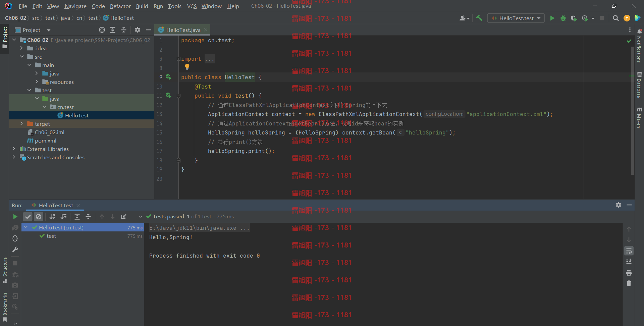Open Search Everywhere magnifier icon
Viewport: 644px width, 326px height.
point(616,18)
